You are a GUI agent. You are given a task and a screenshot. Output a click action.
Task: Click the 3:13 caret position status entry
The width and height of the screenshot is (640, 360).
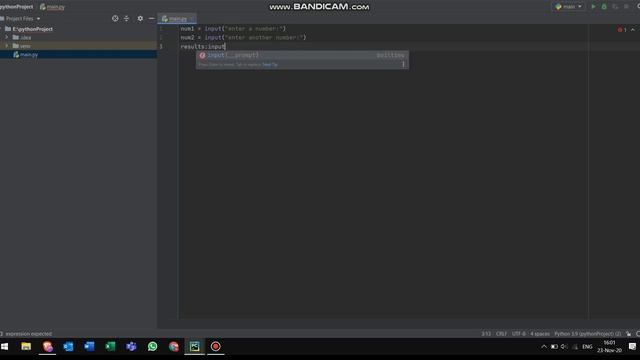[486, 333]
